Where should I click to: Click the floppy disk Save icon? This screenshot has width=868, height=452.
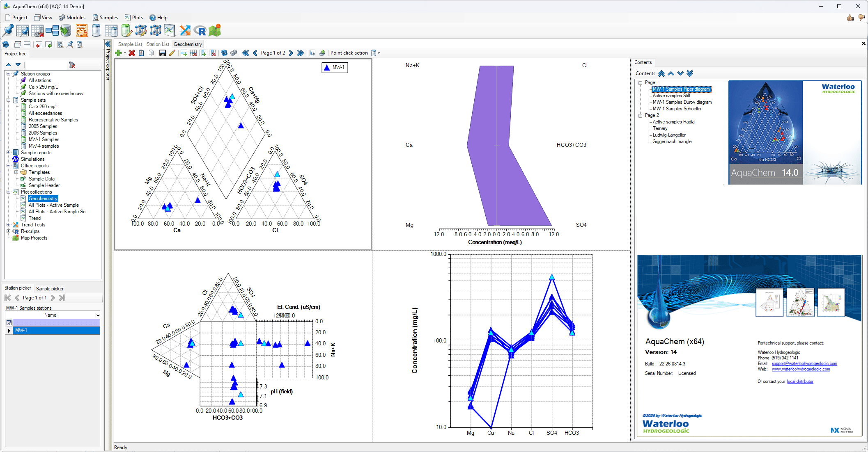(163, 53)
